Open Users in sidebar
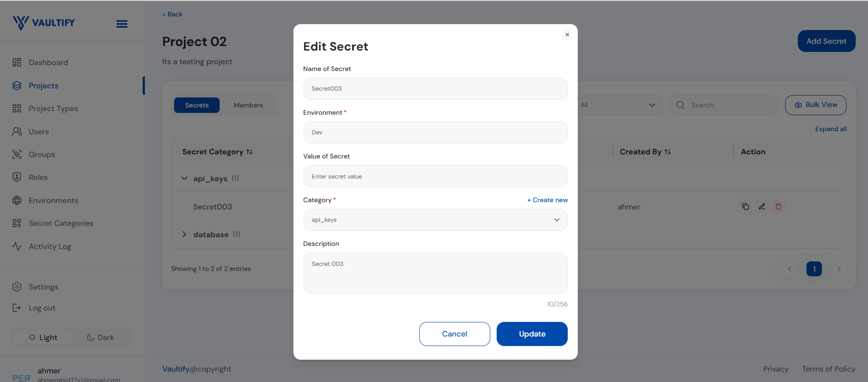Viewport: 868px width, 382px height. tap(39, 132)
